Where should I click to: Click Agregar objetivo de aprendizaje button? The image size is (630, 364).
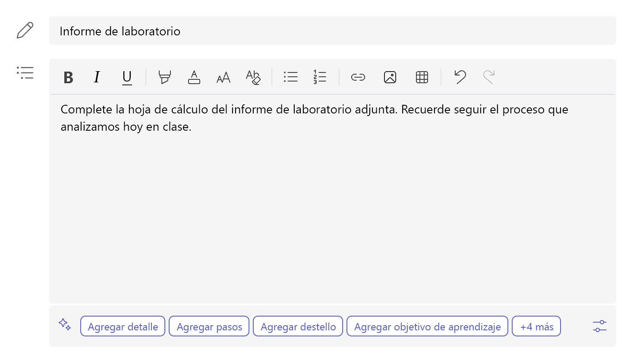427,326
